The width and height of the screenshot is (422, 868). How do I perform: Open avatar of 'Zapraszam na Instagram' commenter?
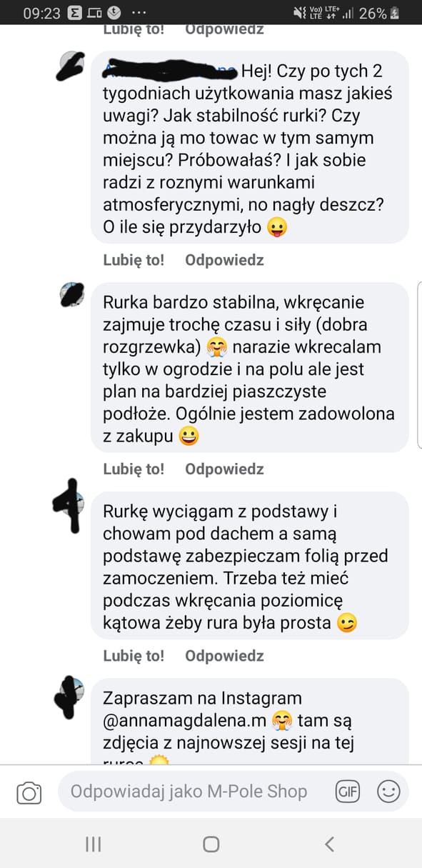click(x=70, y=693)
